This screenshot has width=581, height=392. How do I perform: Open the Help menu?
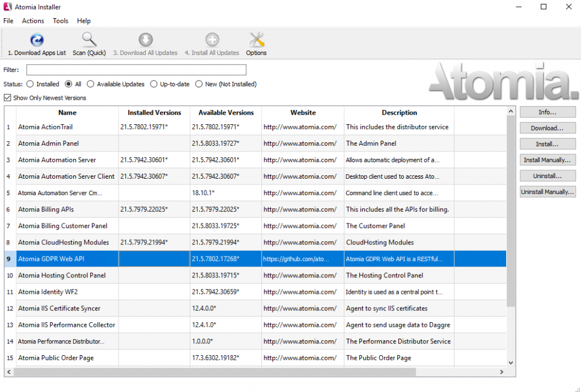click(83, 20)
